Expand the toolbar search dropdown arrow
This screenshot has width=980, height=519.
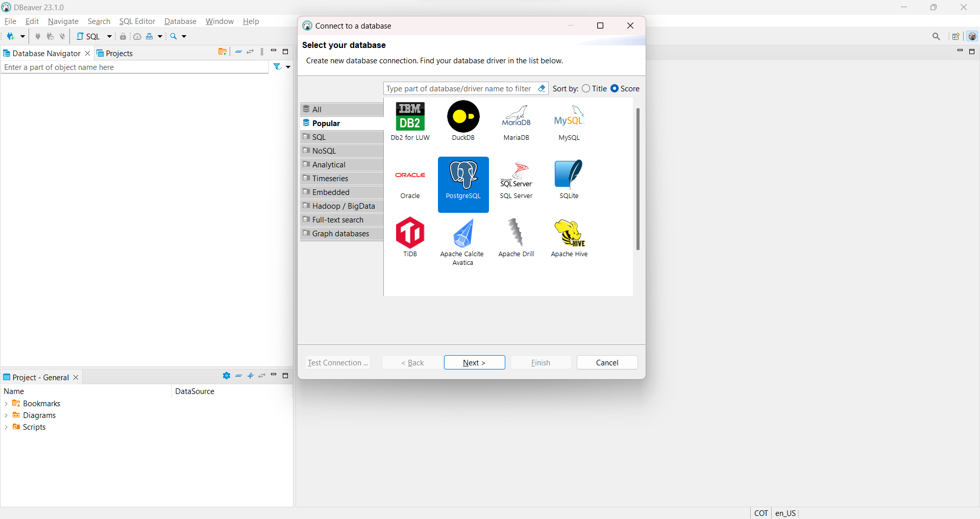[x=184, y=36]
